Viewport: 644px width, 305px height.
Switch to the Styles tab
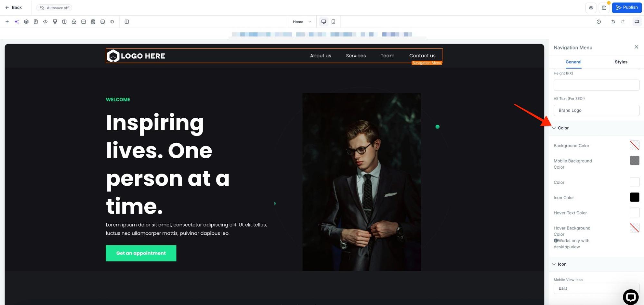point(620,62)
